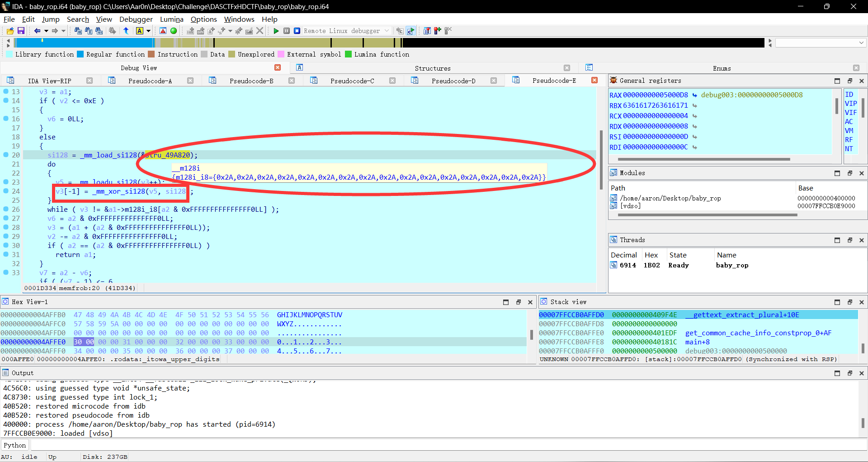Switch to the Structures tab

click(433, 68)
